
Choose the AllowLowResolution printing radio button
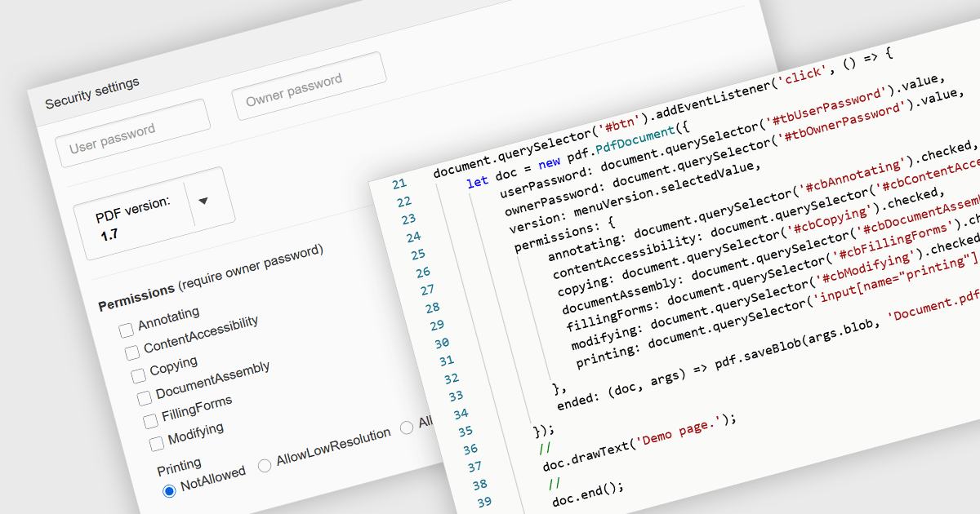click(265, 465)
